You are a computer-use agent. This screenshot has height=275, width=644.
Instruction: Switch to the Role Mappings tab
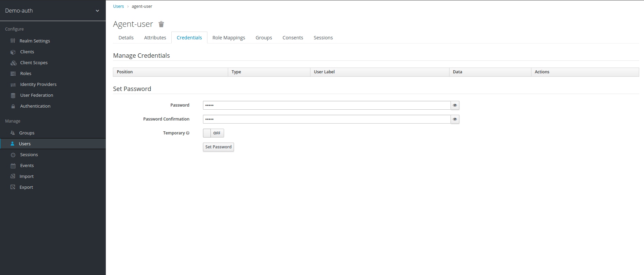pyautogui.click(x=228, y=38)
